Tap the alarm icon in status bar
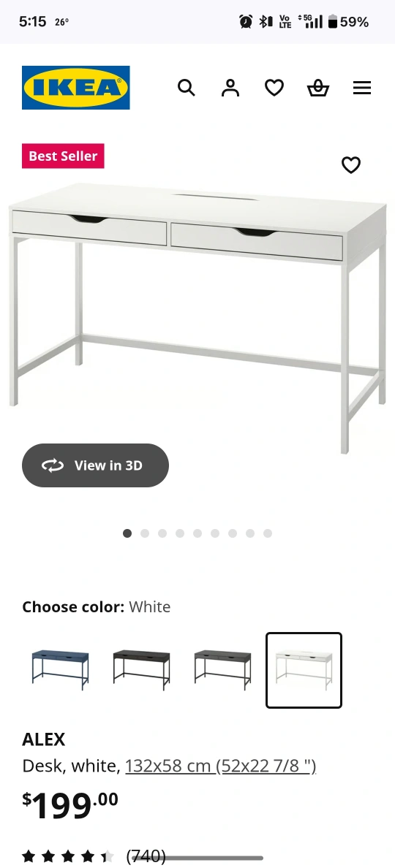 (x=246, y=22)
